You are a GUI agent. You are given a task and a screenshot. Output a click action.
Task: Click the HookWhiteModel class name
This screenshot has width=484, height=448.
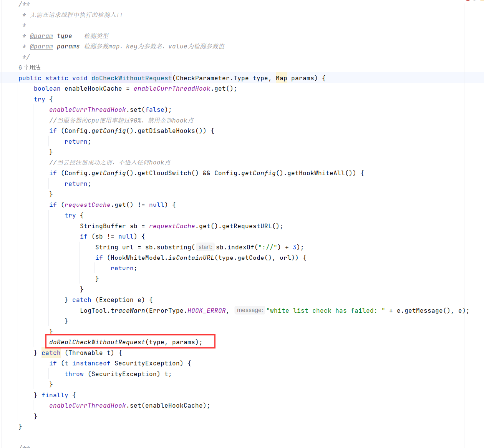click(x=137, y=258)
